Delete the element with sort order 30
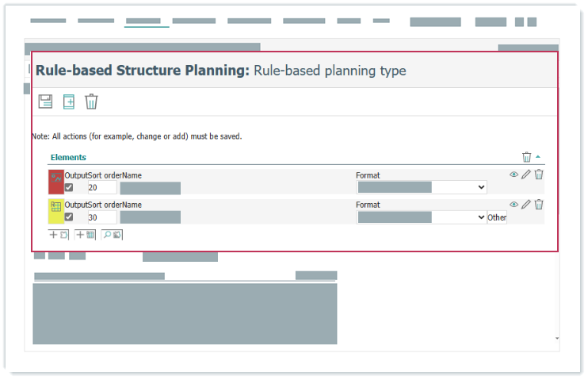The width and height of the screenshot is (588, 380). point(539,205)
